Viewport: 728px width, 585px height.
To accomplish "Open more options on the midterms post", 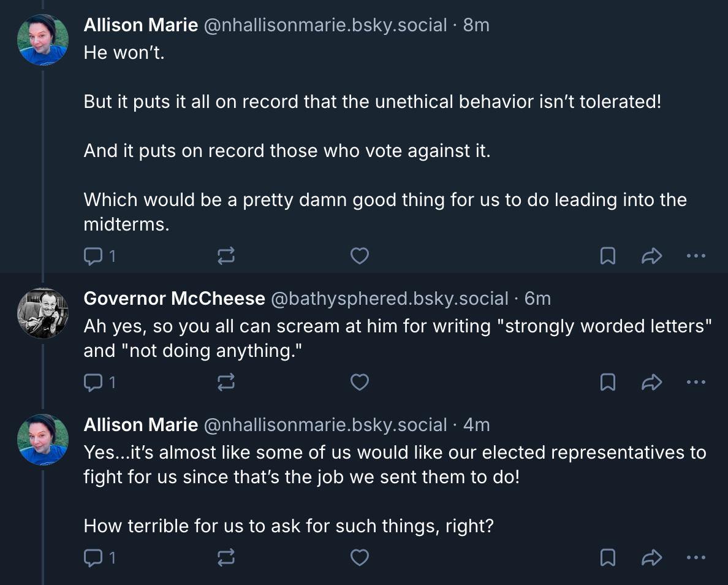I will coord(696,256).
